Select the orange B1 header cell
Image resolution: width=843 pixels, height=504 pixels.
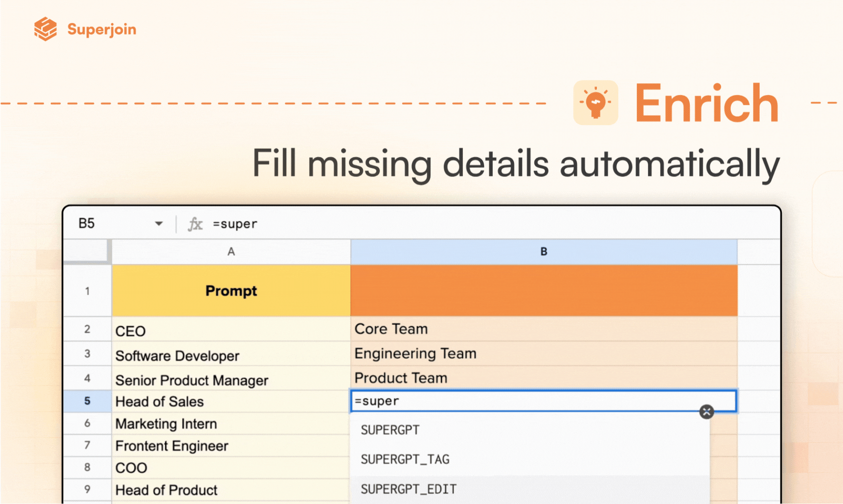tap(544, 290)
